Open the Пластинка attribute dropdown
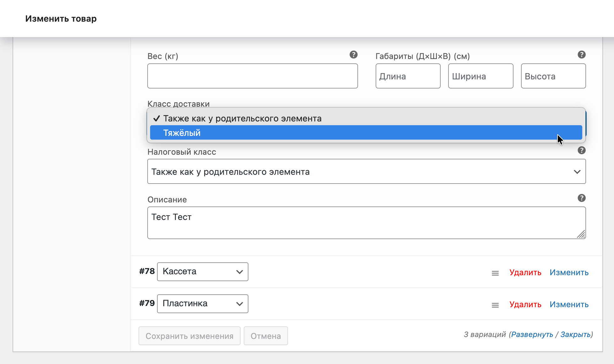The image size is (614, 364). coord(203,304)
